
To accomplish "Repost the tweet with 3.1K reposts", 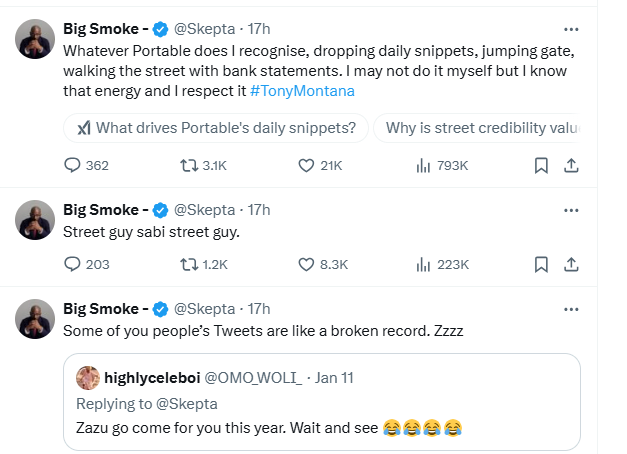I will pos(189,165).
